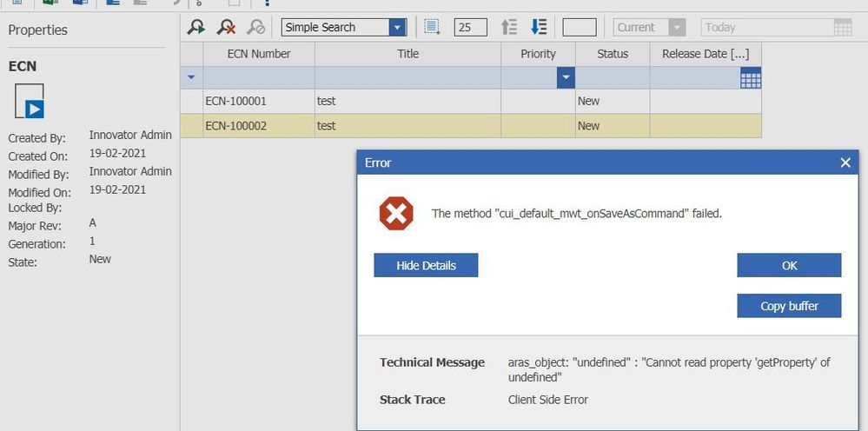
Task: Expand the search row arrow at left
Action: click(191, 78)
